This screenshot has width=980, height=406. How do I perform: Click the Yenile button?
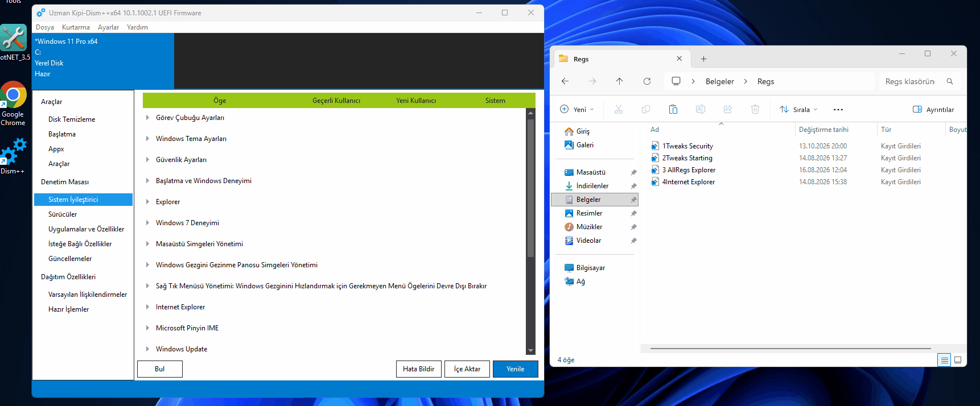tap(516, 369)
